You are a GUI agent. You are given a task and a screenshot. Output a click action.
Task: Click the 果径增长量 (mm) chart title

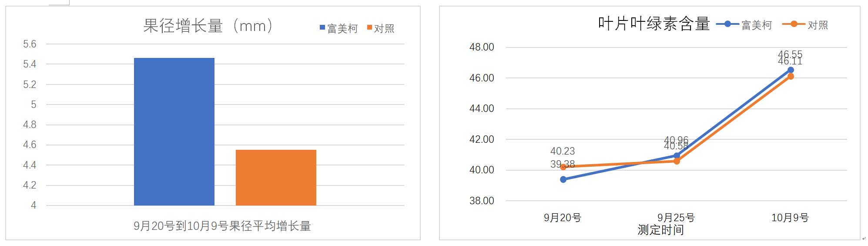208,26
